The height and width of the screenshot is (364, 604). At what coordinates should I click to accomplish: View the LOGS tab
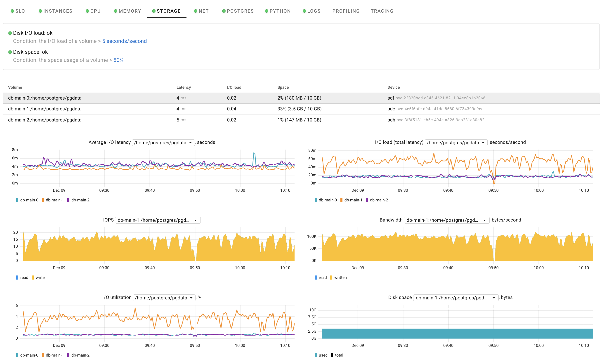[x=311, y=11]
